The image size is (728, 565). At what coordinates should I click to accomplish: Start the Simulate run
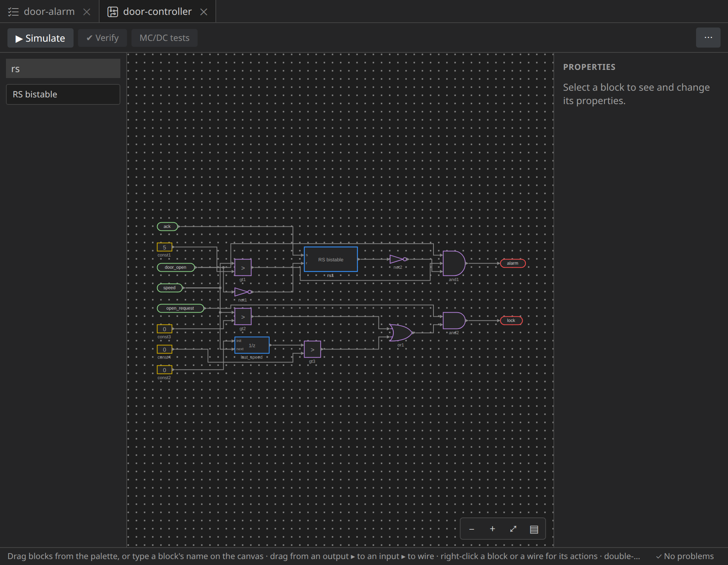click(40, 38)
